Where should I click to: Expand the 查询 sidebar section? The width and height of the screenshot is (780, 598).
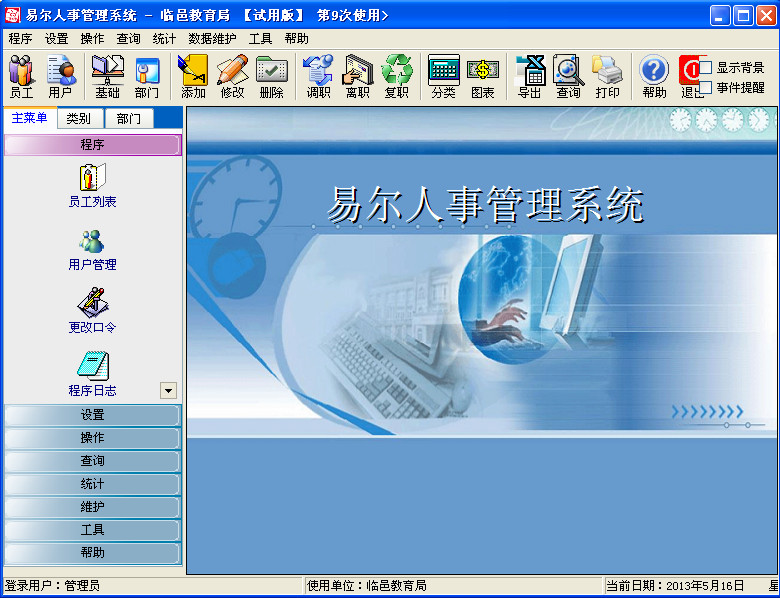coord(93,461)
